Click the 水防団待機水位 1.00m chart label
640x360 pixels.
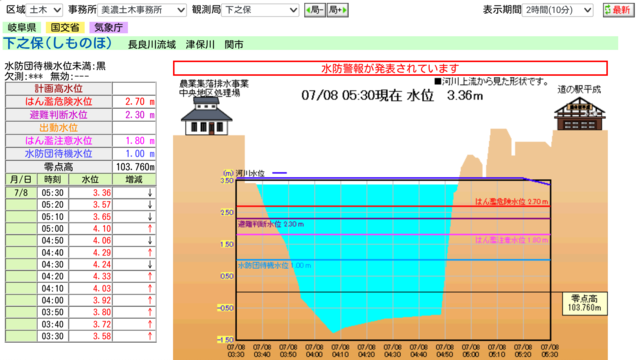(274, 265)
